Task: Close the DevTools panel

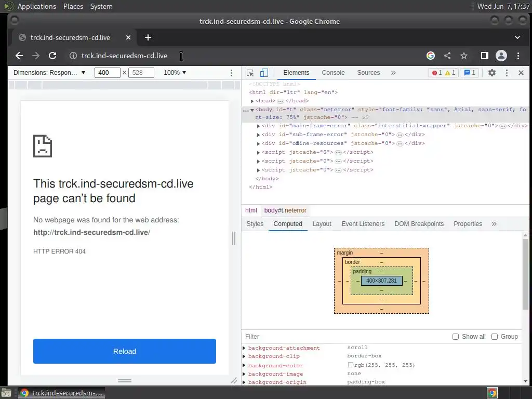Action: (521, 73)
